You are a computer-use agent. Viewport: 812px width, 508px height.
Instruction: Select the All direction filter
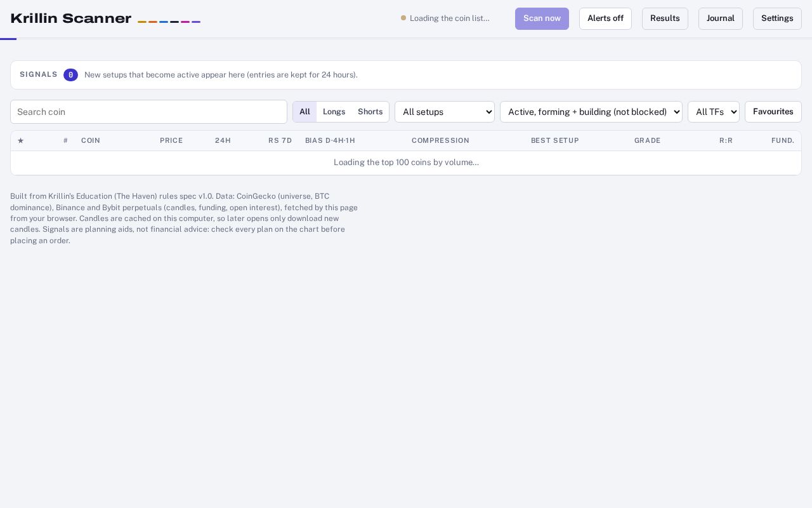(304, 112)
